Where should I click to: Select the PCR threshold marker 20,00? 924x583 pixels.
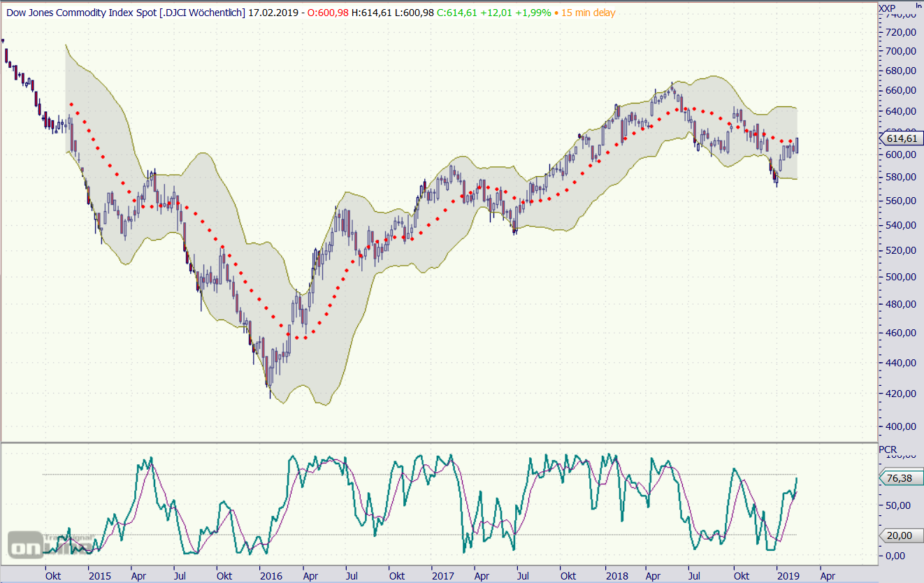click(900, 535)
